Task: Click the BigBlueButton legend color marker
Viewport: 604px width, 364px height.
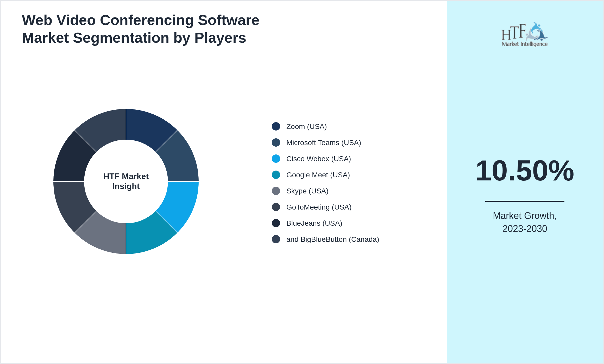Action: pyautogui.click(x=276, y=239)
